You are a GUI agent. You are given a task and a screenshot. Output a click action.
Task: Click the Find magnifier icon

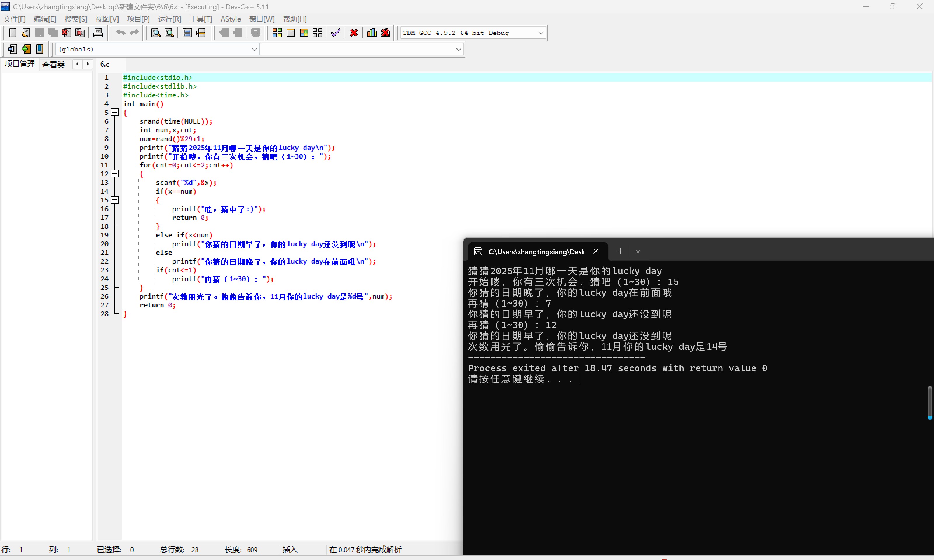click(155, 33)
